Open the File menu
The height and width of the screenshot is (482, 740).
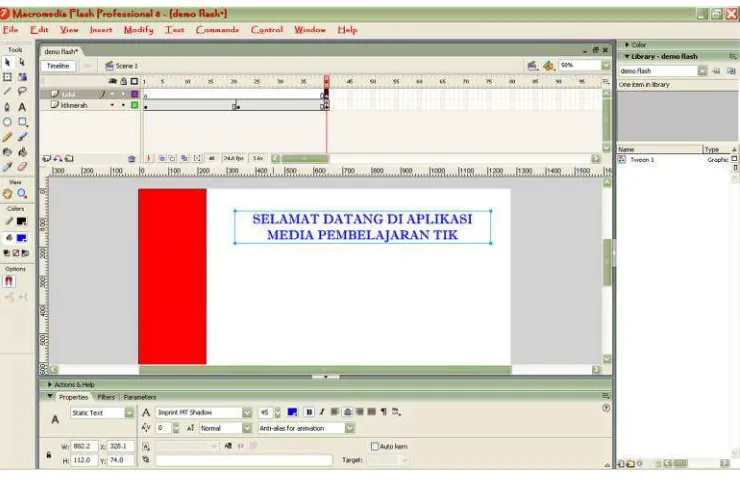click(10, 30)
